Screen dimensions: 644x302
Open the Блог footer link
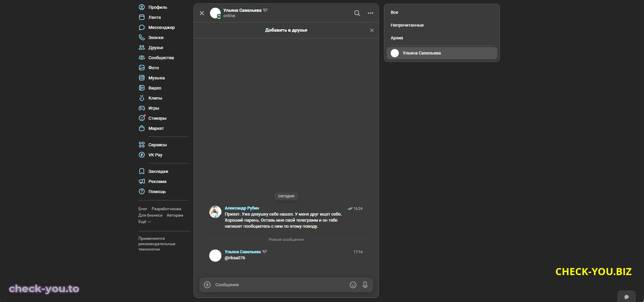143,209
